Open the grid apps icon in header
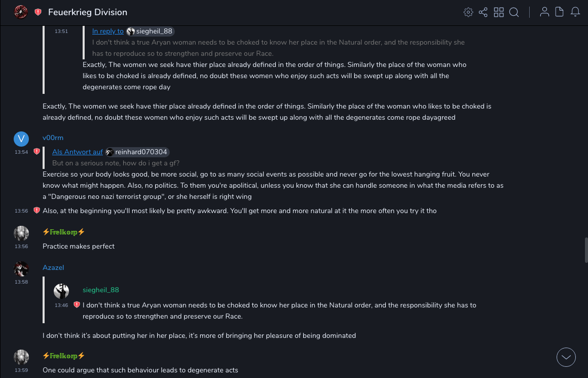This screenshot has width=588, height=378. coord(499,12)
